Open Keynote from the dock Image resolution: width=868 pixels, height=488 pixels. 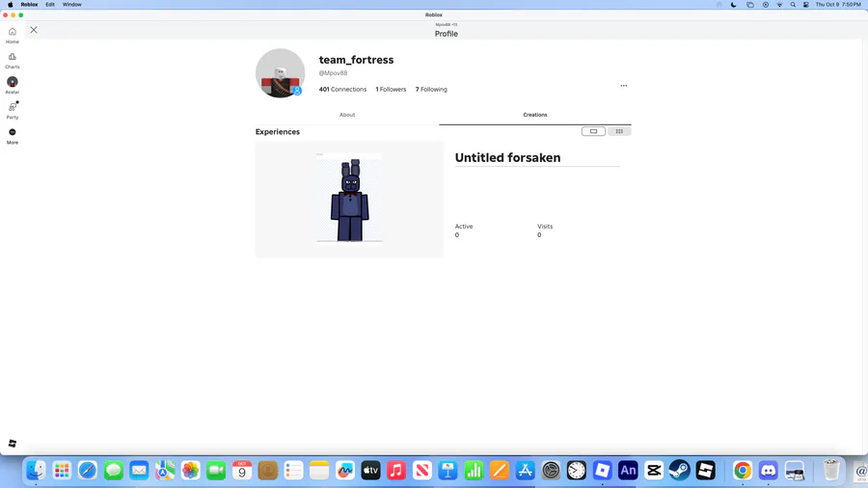point(448,471)
